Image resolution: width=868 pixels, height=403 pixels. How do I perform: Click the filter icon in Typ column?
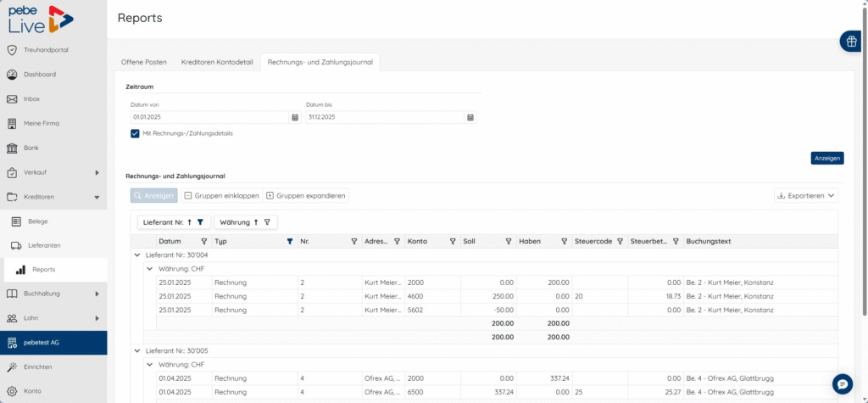(290, 242)
